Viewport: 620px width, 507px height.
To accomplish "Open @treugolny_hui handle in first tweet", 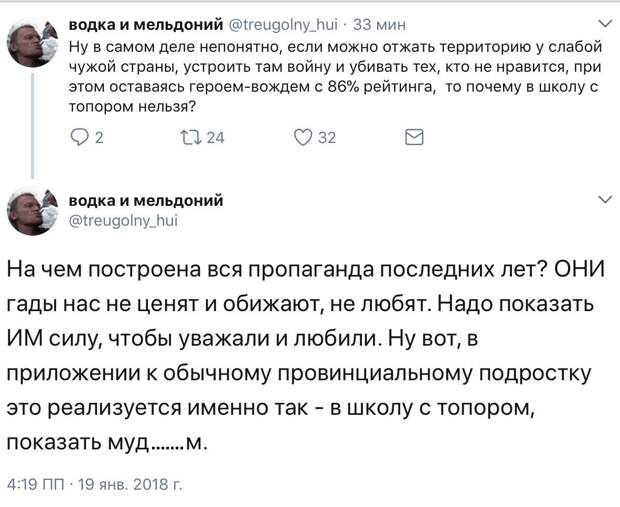I will click(283, 25).
